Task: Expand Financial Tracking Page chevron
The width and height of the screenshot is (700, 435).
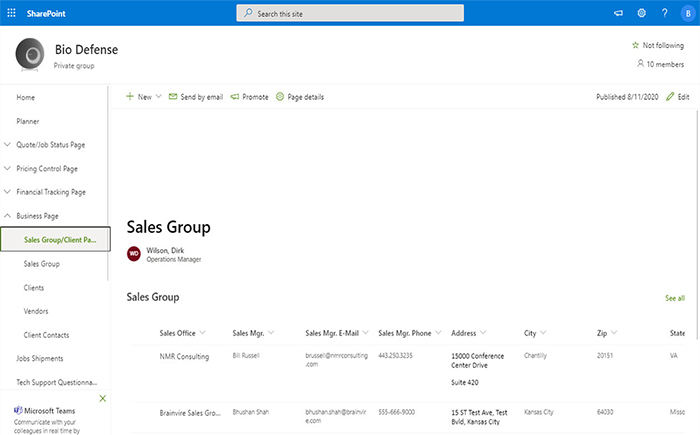Action: coord(7,192)
